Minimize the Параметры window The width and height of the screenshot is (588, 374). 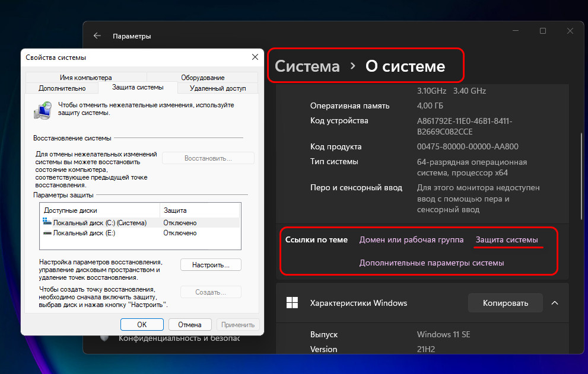click(516, 31)
